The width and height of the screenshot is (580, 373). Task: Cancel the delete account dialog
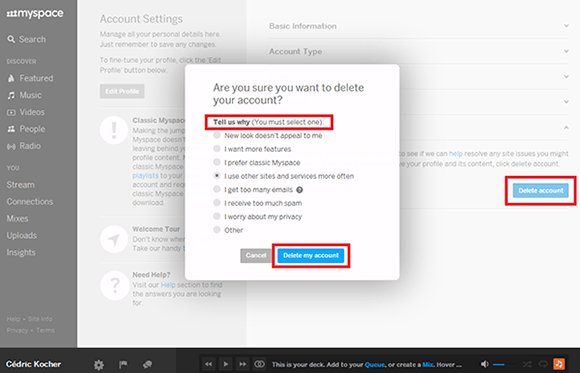tap(256, 255)
